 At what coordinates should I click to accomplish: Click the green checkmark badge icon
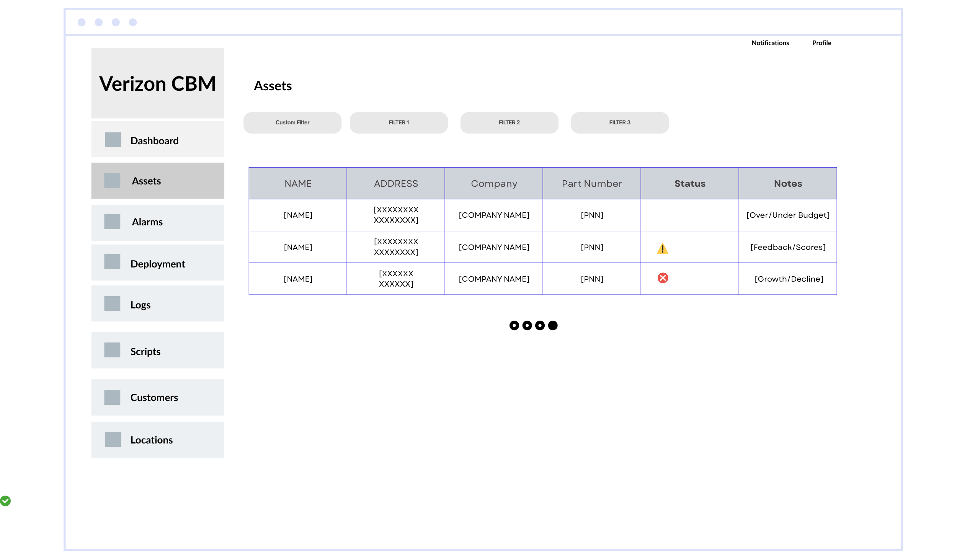click(x=5, y=500)
